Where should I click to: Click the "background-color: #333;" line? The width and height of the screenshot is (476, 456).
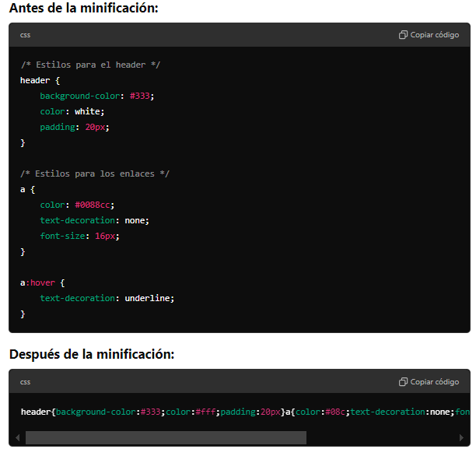[97, 96]
